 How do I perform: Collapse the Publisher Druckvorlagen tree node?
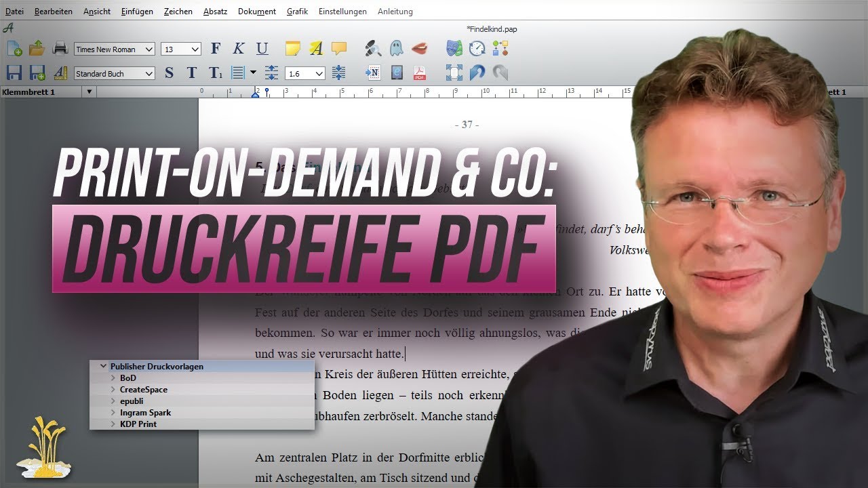tap(103, 366)
